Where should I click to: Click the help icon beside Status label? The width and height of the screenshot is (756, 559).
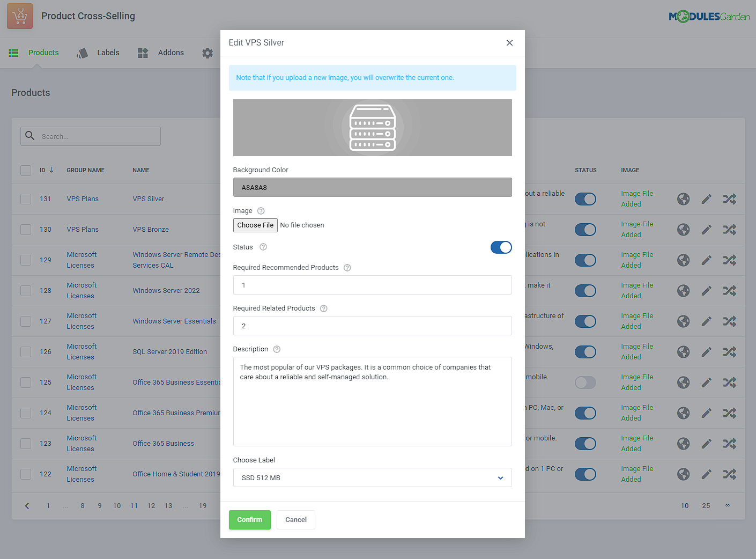pyautogui.click(x=263, y=247)
